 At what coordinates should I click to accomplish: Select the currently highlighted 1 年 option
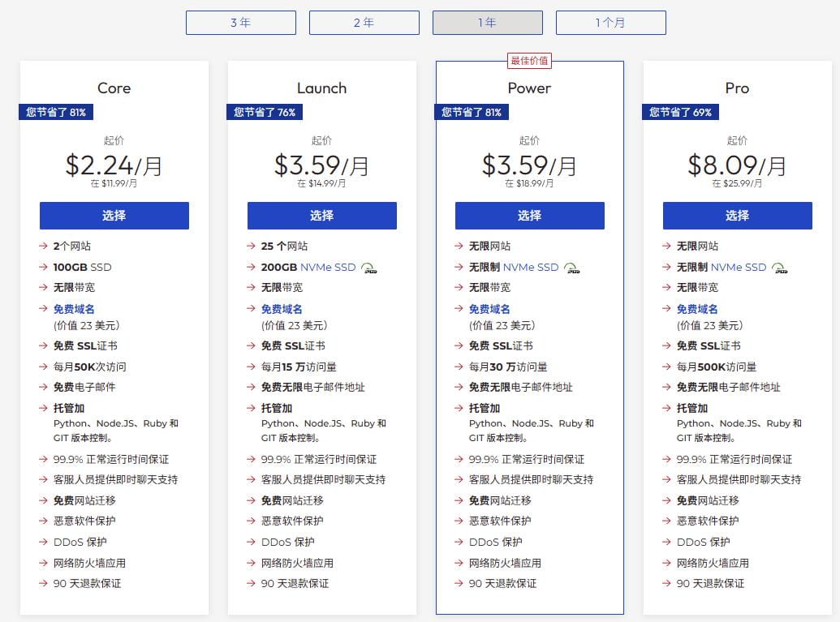pyautogui.click(x=487, y=22)
